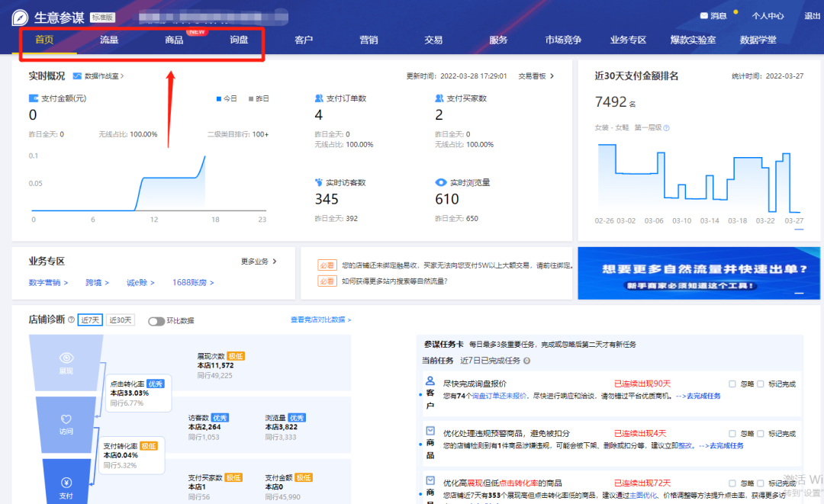The width and height of the screenshot is (824, 504).
Task: Click second 必看 tag about 自然流量
Action: coord(327,281)
